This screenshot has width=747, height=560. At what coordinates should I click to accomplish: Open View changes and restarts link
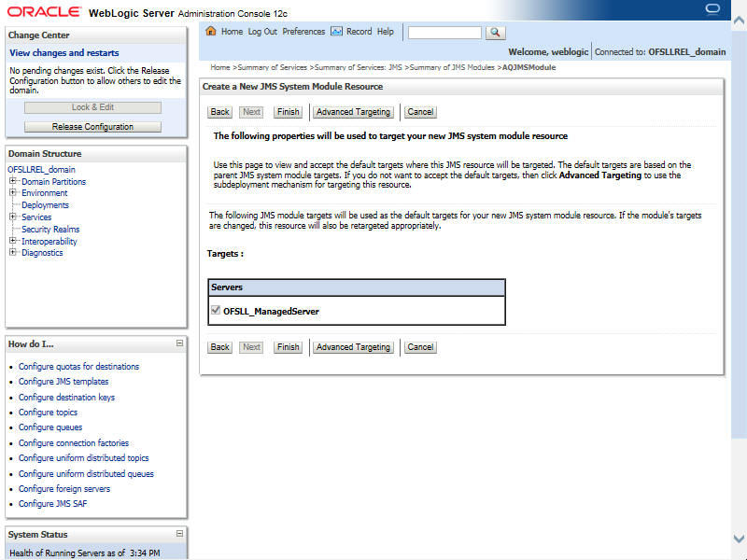(64, 53)
